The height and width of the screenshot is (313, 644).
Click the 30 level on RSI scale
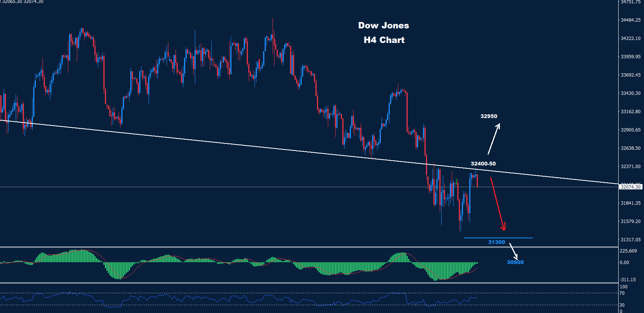[622, 305]
